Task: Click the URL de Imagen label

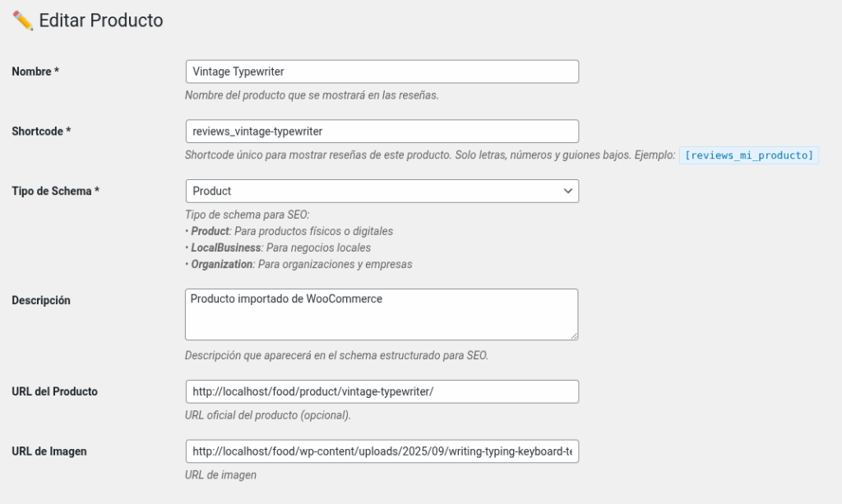Action: [49, 451]
